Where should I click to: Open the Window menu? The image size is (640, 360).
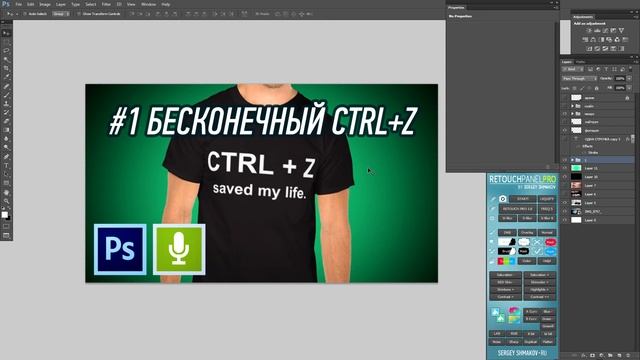click(148, 4)
